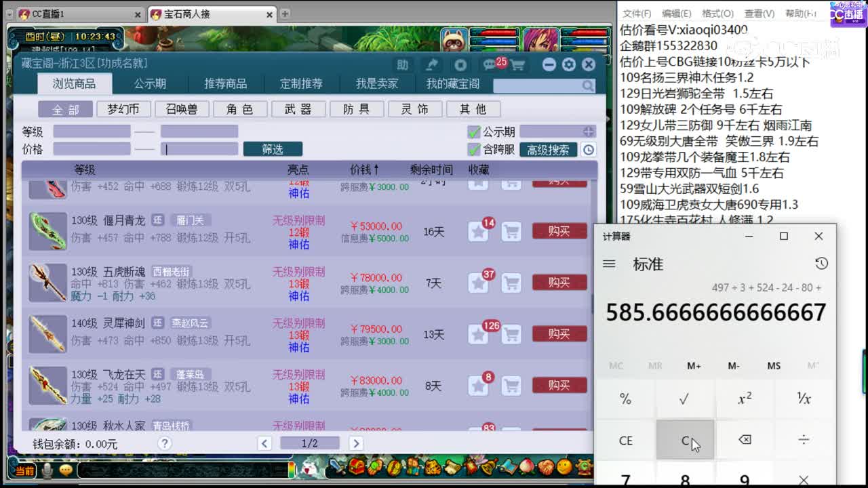Click the 筛选 filter button

tap(273, 149)
